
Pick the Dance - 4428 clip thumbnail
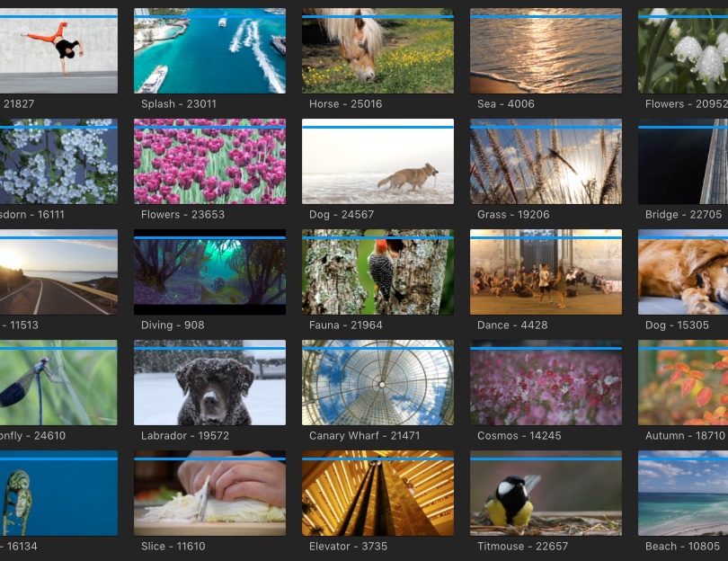coord(546,273)
